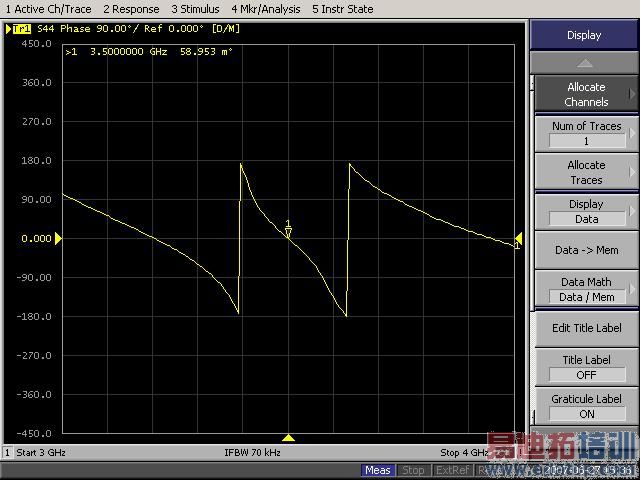Toggle the Graticule Label ON softkey
Screen dimensions: 640x480
click(586, 406)
